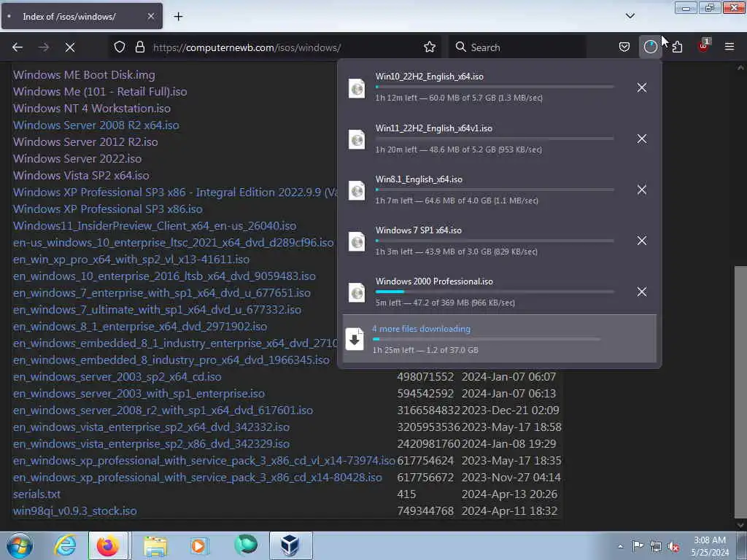Open the Extensions puzzle icon
The image size is (747, 560).
pos(677,47)
